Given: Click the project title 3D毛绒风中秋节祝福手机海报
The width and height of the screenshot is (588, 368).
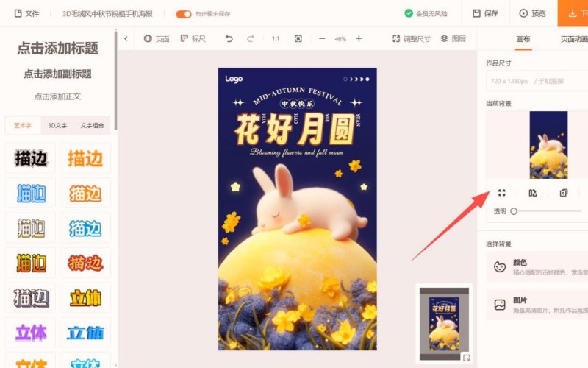Looking at the screenshot, I should 107,14.
